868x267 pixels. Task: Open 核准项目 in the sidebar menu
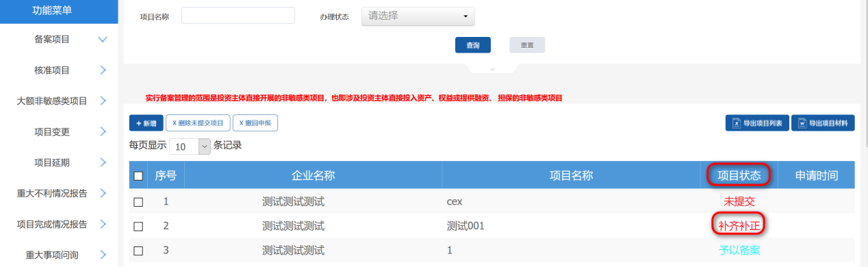click(52, 70)
